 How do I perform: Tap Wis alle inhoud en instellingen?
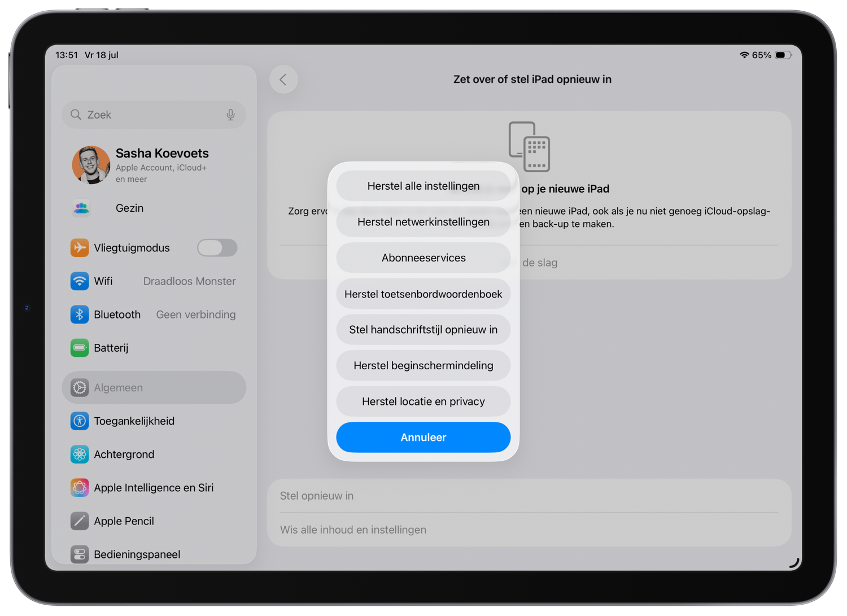click(x=529, y=530)
